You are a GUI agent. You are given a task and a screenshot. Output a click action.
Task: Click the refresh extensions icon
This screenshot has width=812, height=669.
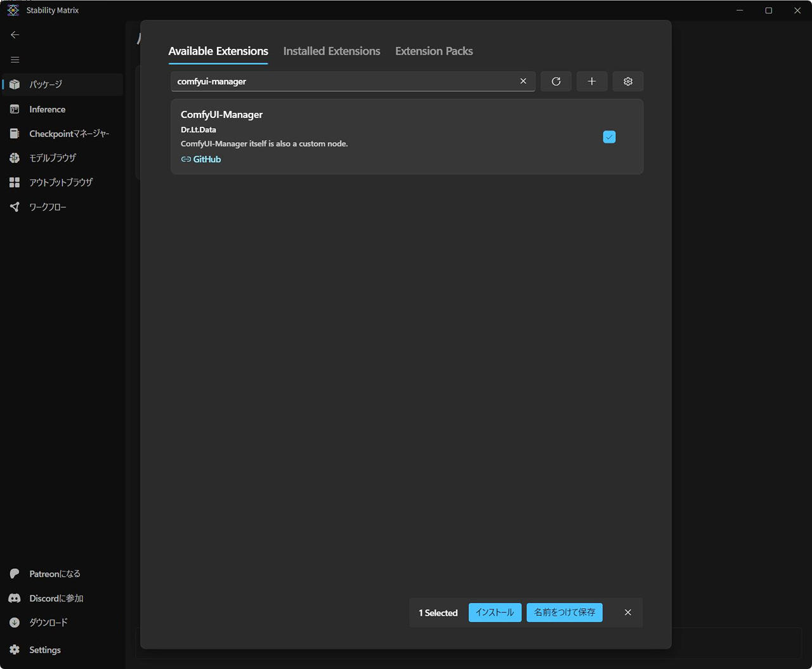[x=556, y=81]
